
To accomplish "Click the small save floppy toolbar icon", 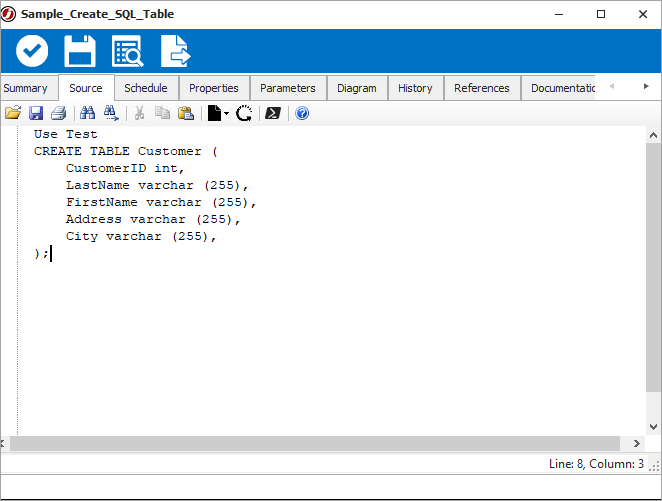I will pyautogui.click(x=36, y=113).
